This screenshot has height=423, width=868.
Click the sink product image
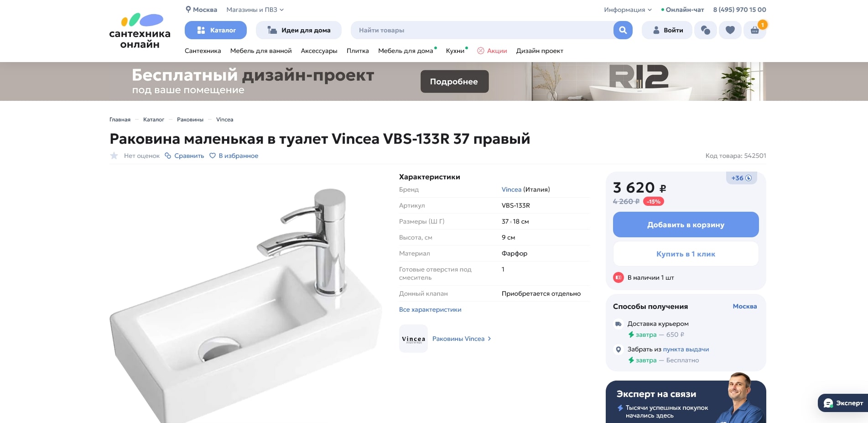pyautogui.click(x=246, y=301)
